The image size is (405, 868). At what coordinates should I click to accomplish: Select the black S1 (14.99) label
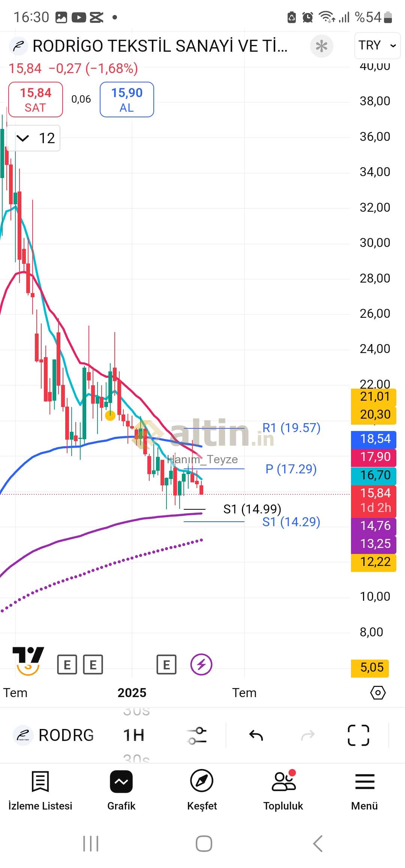[252, 509]
